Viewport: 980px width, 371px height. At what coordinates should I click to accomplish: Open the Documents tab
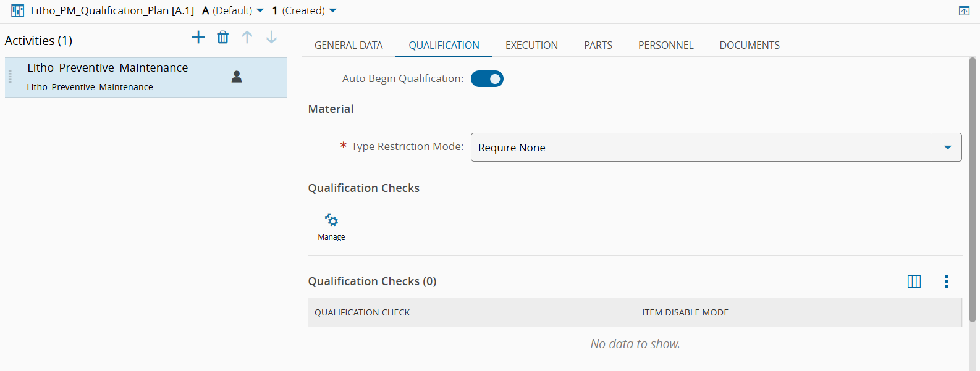pos(750,45)
